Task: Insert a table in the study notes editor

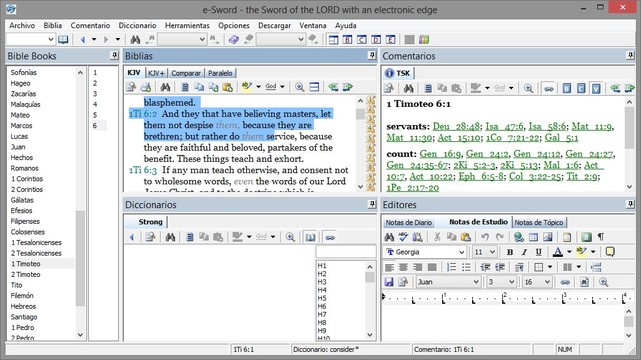Action: [x=533, y=237]
